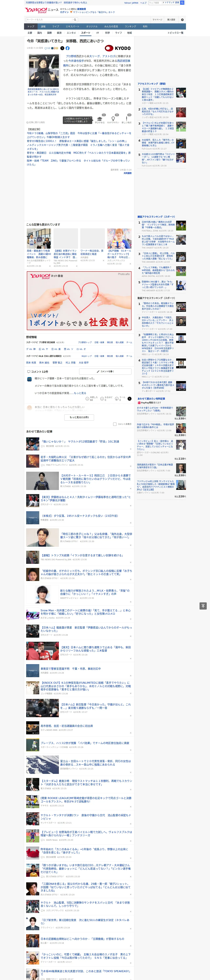
Task: Open the article comment count bubble
Action: pyautogui.click(x=48, y=48)
